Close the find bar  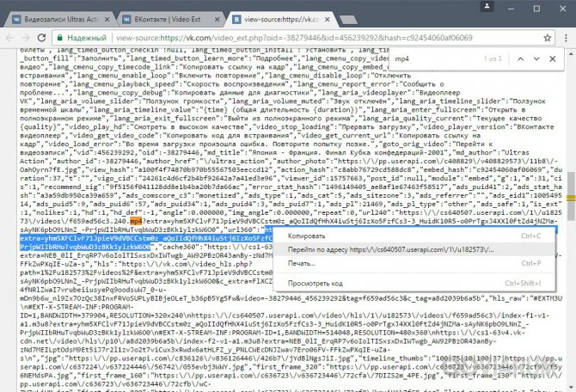click(x=553, y=58)
